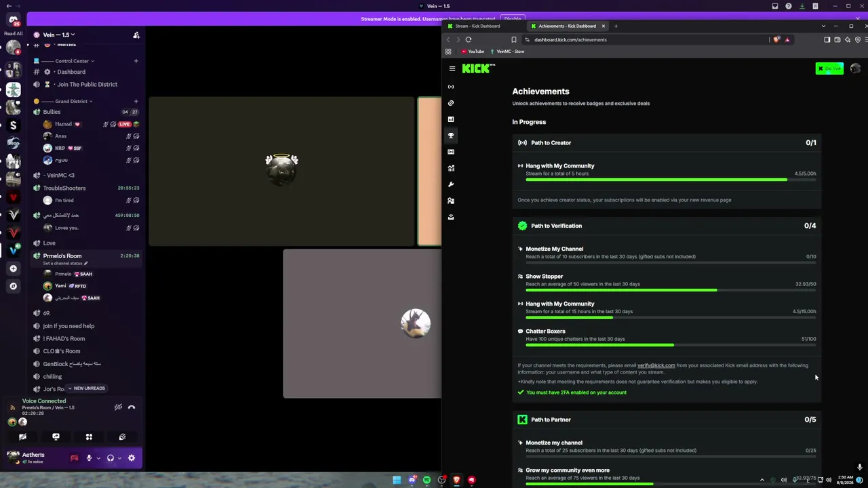Show hidden icons in the system tray
The width and height of the screenshot is (868, 488).
coord(762,480)
